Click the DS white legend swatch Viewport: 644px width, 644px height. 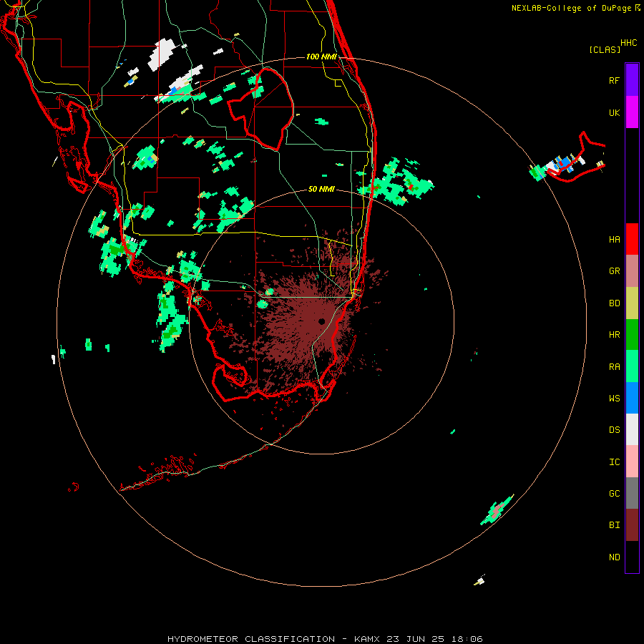pos(632,429)
